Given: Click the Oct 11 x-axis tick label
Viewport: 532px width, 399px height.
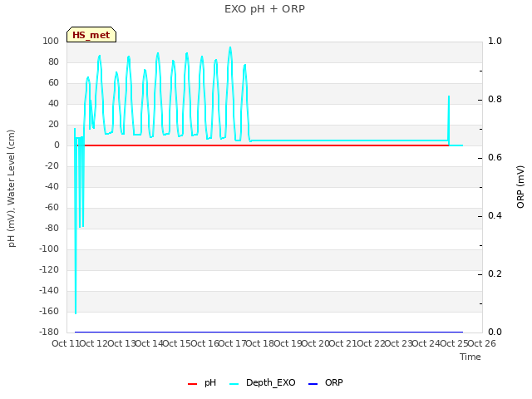Looking at the screenshot, I should click(x=66, y=343).
